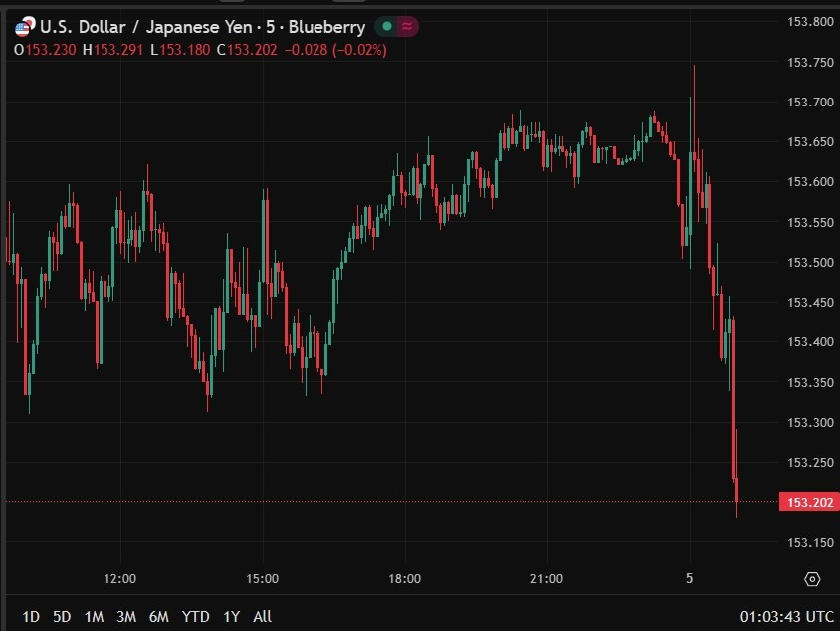Click the 12:00 time axis label
Screen dimensions: 840x631
119,579
